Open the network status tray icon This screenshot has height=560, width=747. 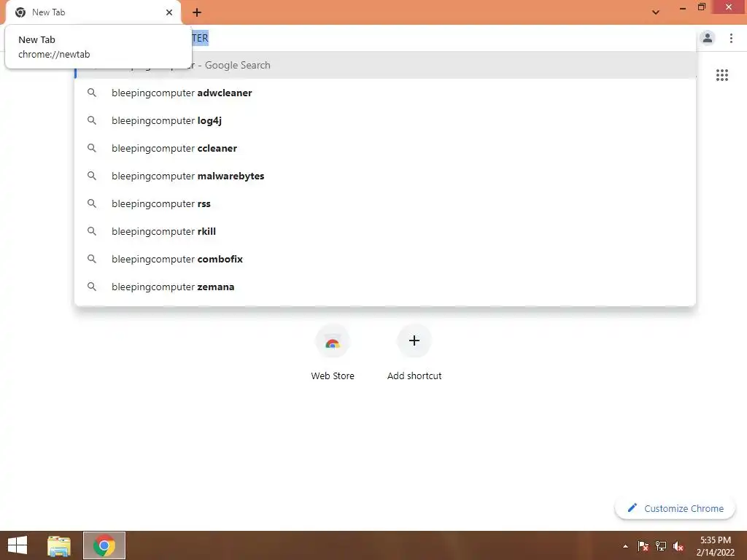(x=661, y=546)
